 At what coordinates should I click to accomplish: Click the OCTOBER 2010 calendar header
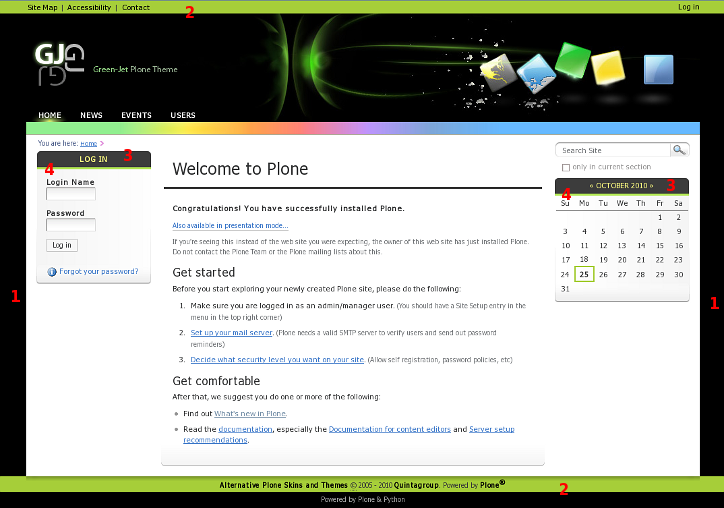point(621,186)
